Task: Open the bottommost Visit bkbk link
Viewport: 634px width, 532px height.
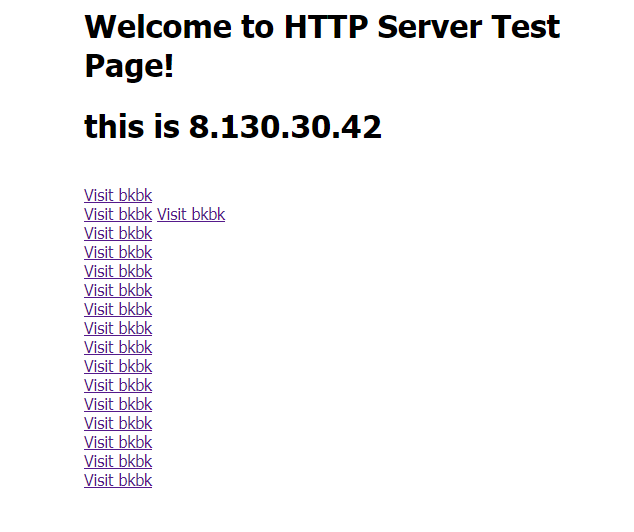Action: 118,480
